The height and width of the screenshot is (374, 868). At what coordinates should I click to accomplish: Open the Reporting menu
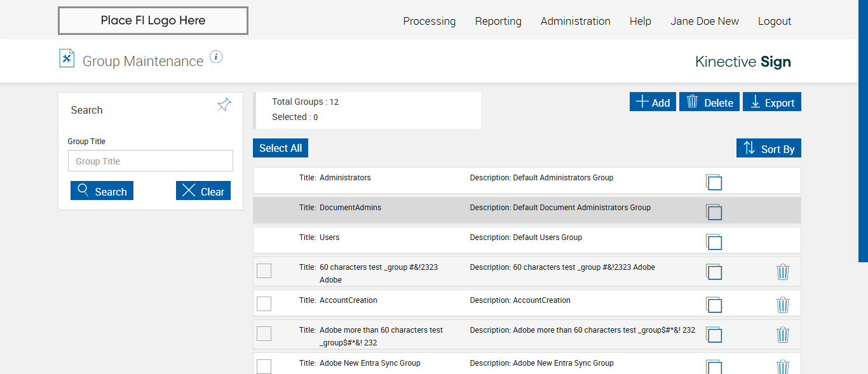[x=498, y=21]
